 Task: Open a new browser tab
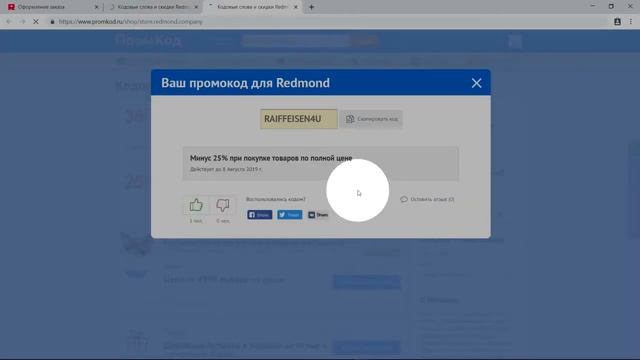click(311, 7)
